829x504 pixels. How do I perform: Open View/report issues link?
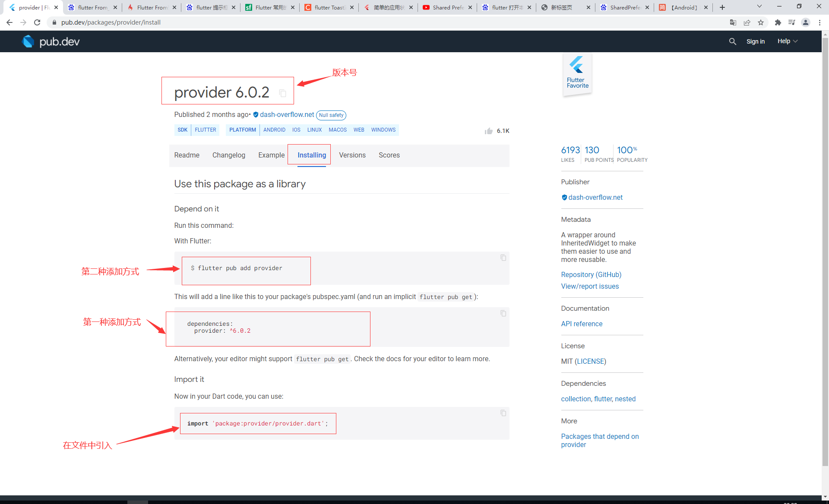pos(590,287)
